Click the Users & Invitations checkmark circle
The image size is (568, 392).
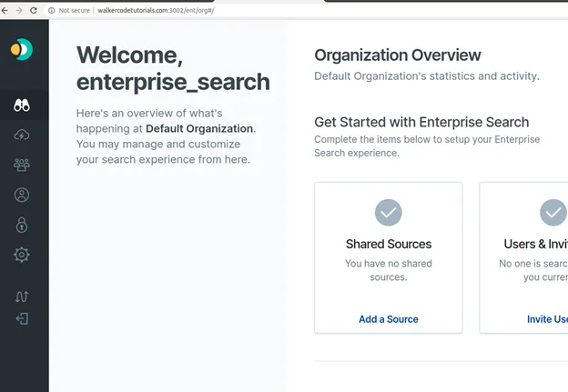point(553,213)
